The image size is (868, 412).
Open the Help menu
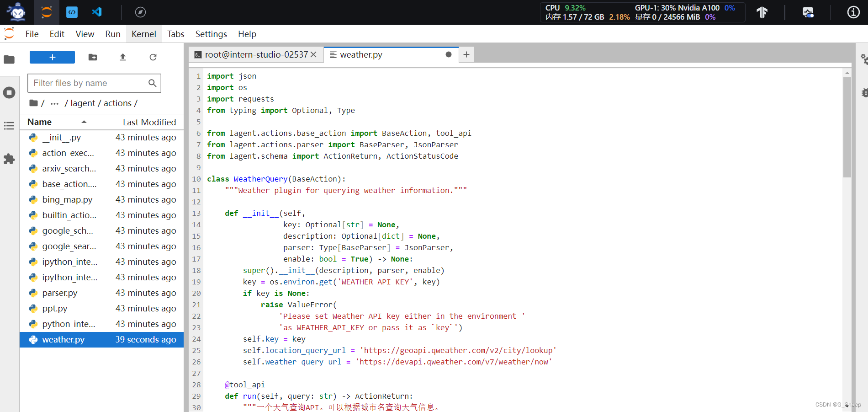247,34
